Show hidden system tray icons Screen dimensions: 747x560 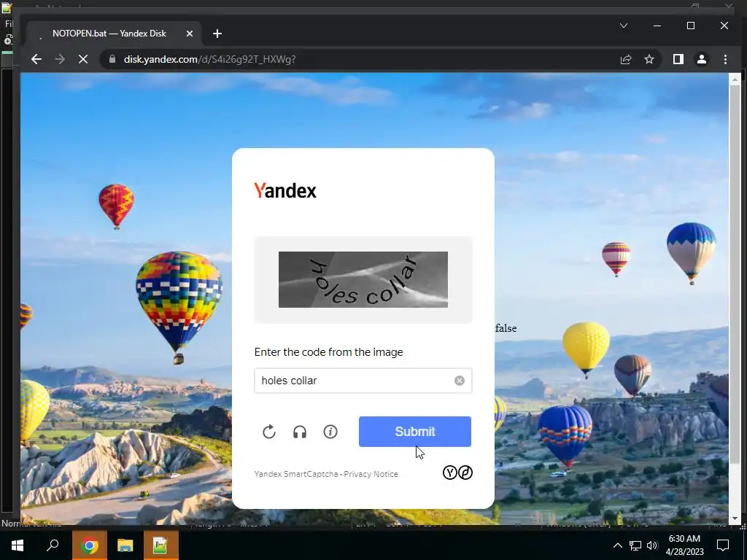(x=617, y=545)
